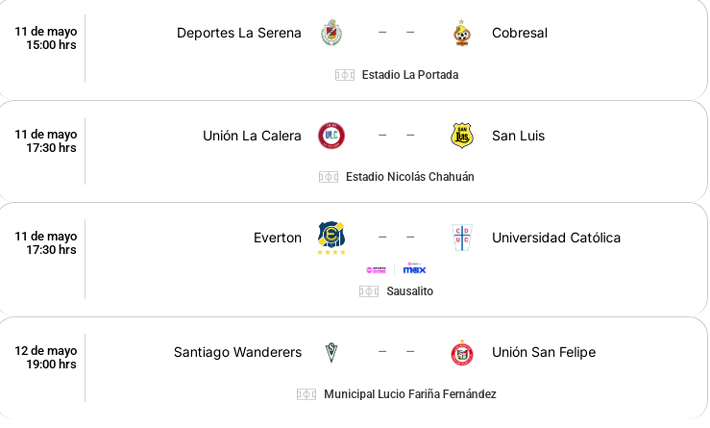Open the Deportes La Serena team name

[239, 33]
